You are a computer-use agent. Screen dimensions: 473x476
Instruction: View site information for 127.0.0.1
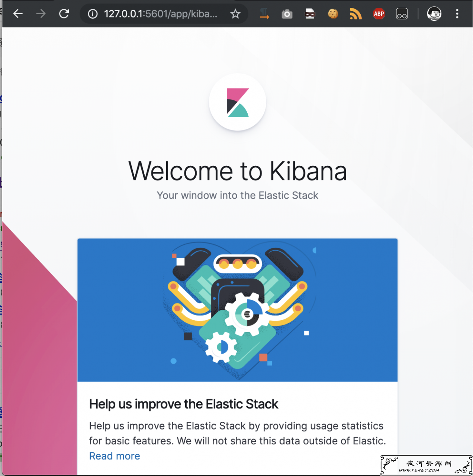click(93, 14)
